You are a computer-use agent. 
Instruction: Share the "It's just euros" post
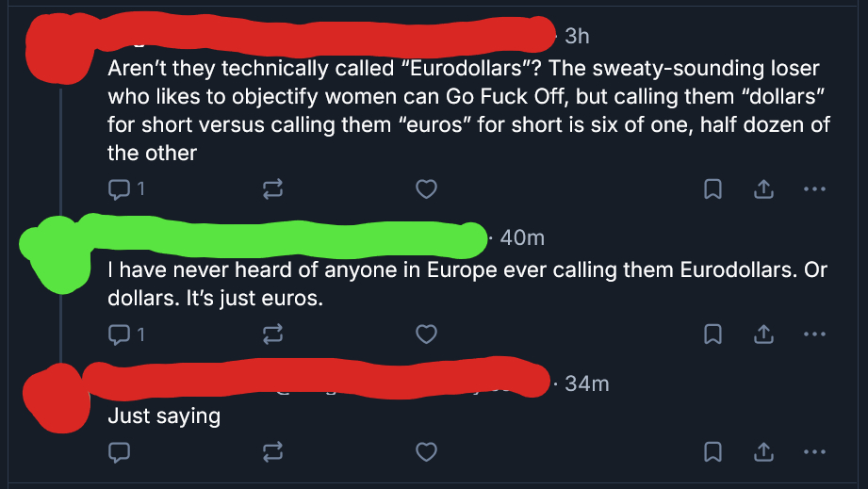(x=762, y=334)
